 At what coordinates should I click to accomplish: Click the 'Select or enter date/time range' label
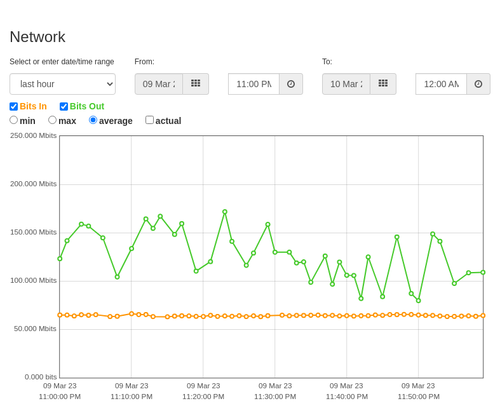click(x=62, y=62)
